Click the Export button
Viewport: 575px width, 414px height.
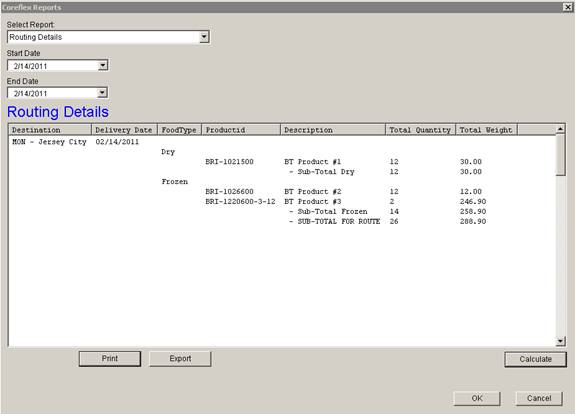click(180, 359)
